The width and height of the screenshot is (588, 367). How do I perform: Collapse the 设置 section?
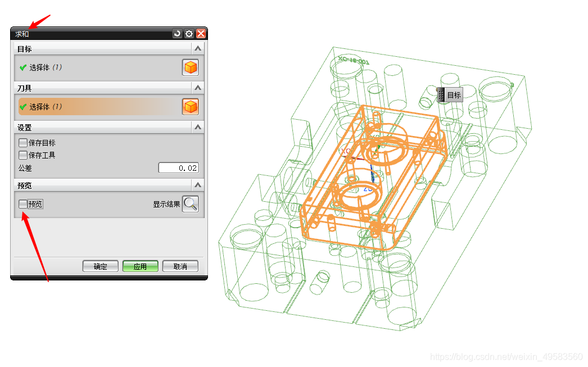click(x=198, y=128)
